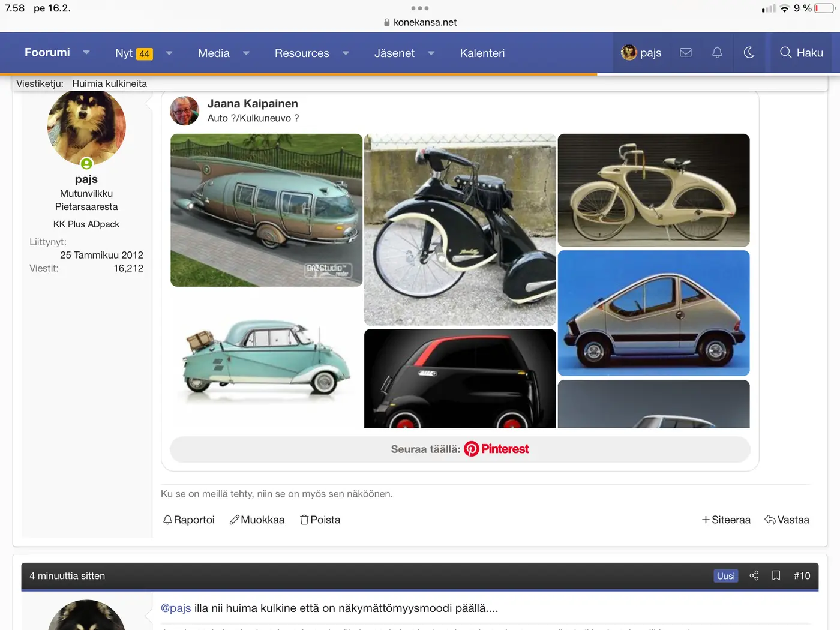This screenshot has height=630, width=840.
Task: Open Jaana Kaipainen's Pinterest avatar
Action: 184,110
